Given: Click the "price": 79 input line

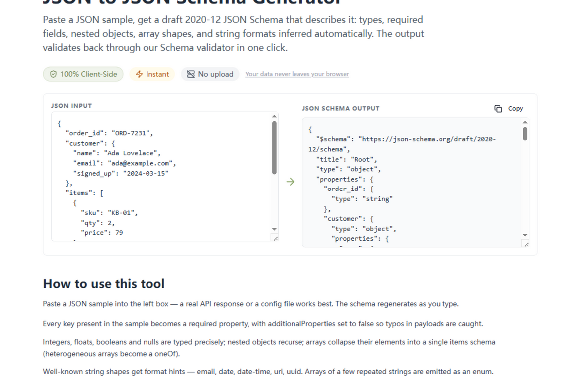Looking at the screenshot, I should coord(102,233).
